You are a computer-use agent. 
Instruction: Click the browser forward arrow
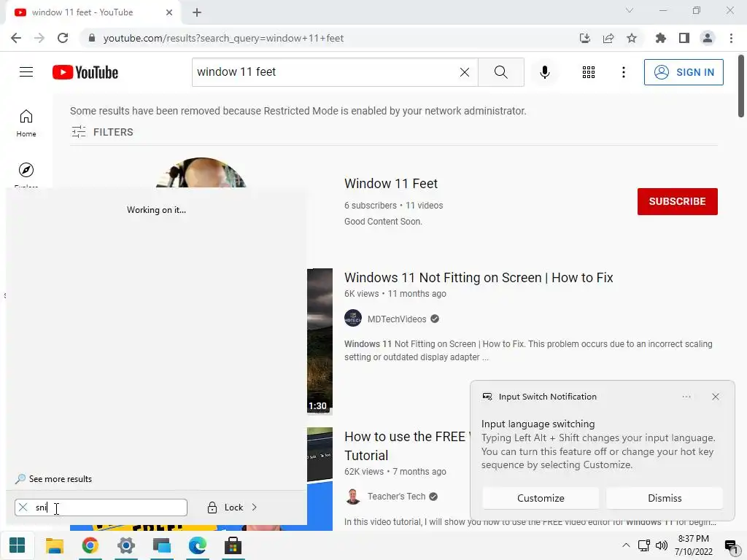(x=39, y=38)
